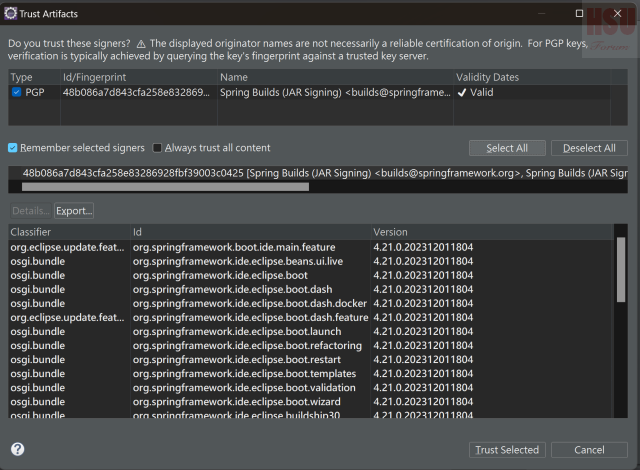The width and height of the screenshot is (640, 470).
Task: Close the Trust Artifacts dialog
Action: 618,12
